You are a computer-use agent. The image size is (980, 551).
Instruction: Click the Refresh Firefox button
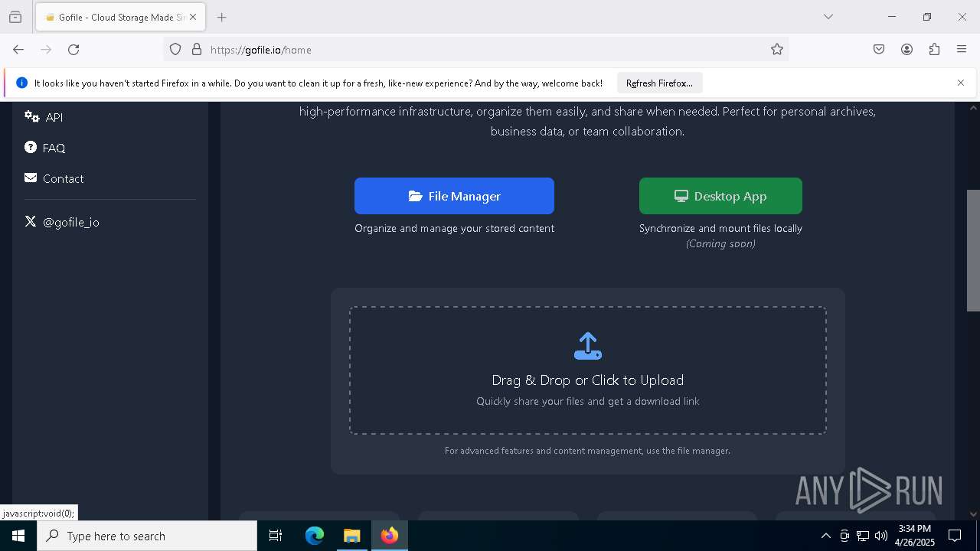click(x=659, y=83)
